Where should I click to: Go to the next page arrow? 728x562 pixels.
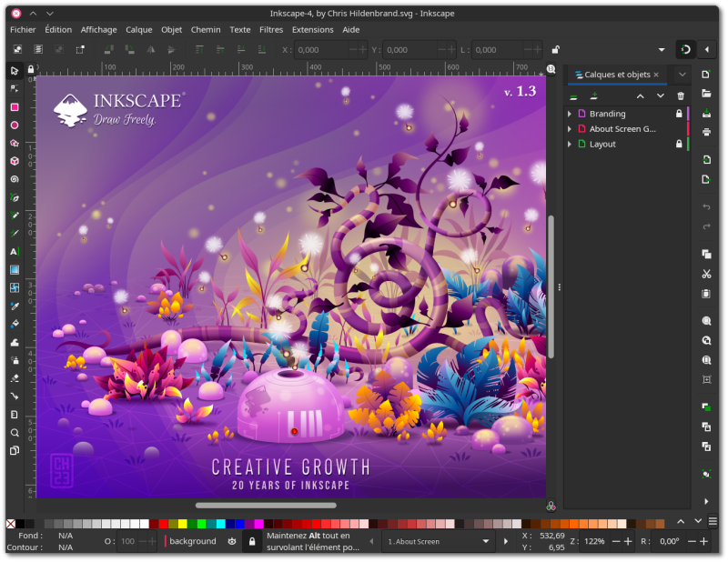point(506,541)
